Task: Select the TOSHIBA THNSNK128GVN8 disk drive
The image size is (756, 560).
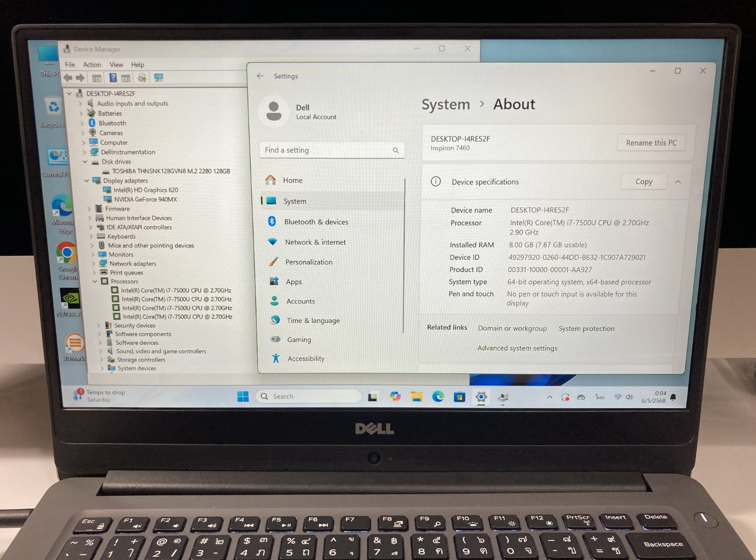Action: (x=171, y=171)
